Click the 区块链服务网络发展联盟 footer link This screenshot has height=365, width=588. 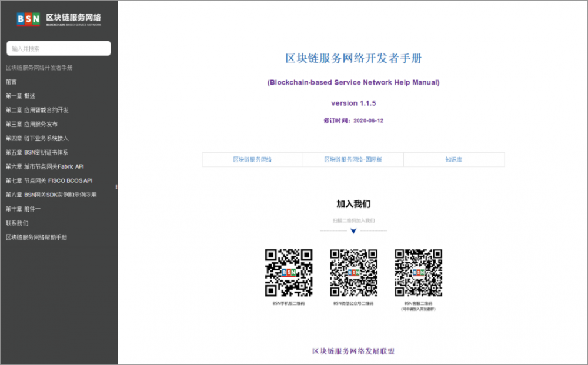pyautogui.click(x=353, y=350)
